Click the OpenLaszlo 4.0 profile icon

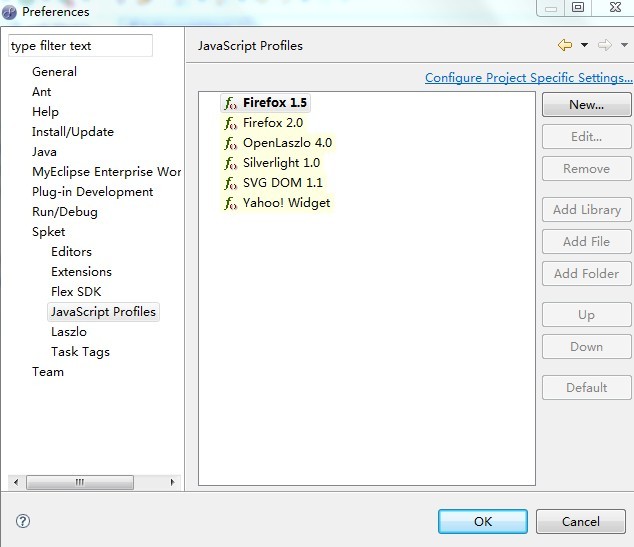[231, 144]
